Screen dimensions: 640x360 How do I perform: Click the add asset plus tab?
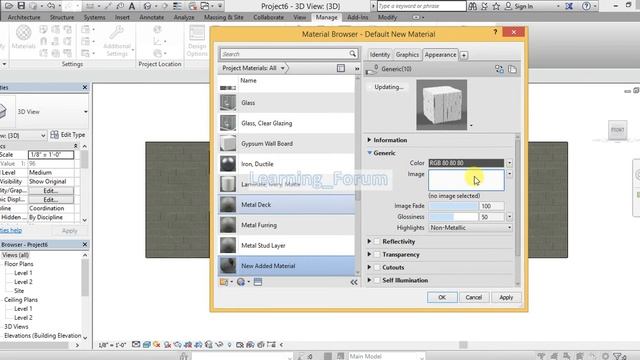pyautogui.click(x=464, y=55)
